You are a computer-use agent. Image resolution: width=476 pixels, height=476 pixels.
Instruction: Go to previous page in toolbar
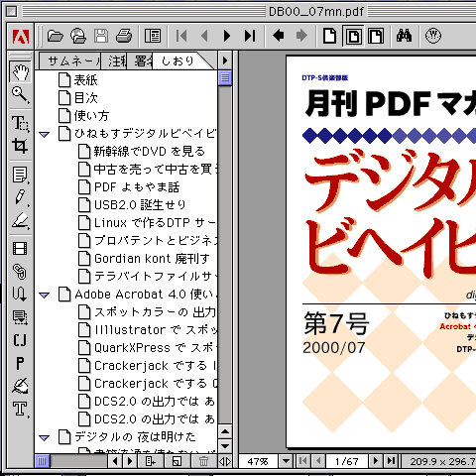point(204,36)
